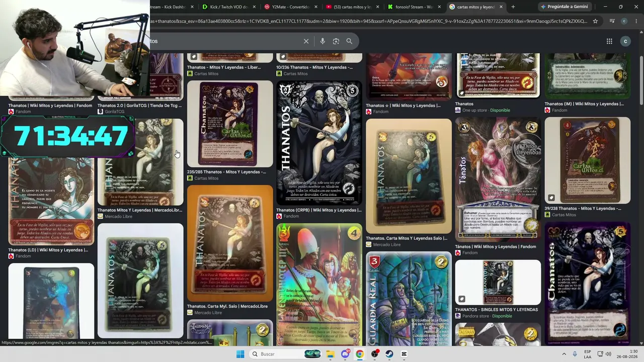This screenshot has width=644, height=362.
Task: Open Google Lens image search
Action: coord(336,41)
